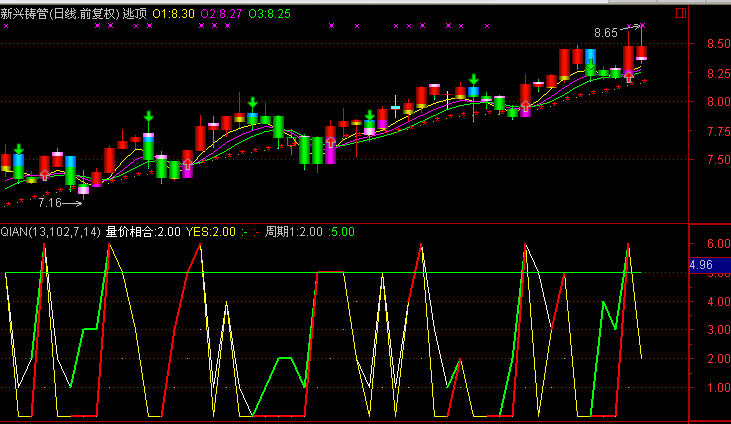The width and height of the screenshot is (731, 424).
Task: Click the 周期1:2.00 indicator label
Action: click(x=293, y=232)
